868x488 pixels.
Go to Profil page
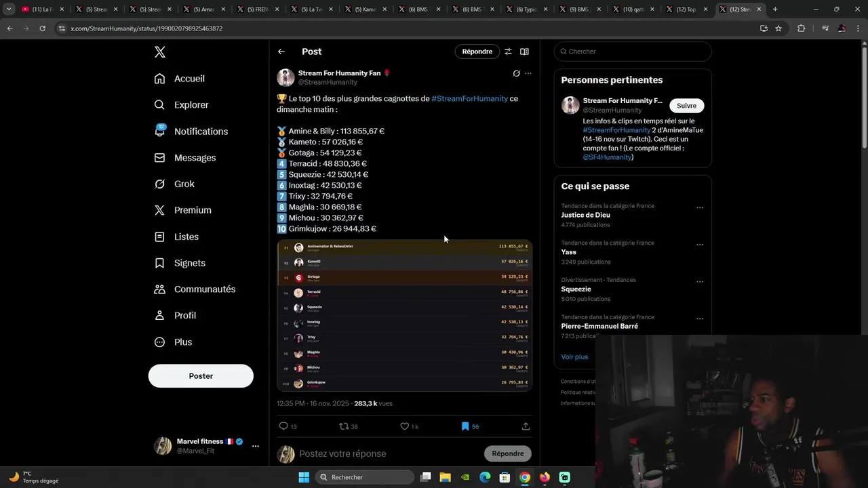click(x=175, y=316)
